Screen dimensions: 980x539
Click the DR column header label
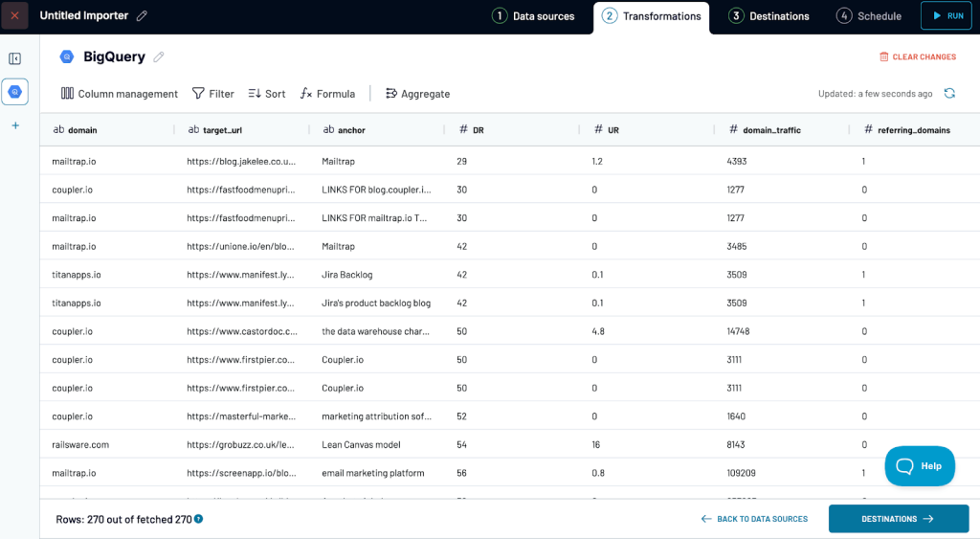point(479,130)
